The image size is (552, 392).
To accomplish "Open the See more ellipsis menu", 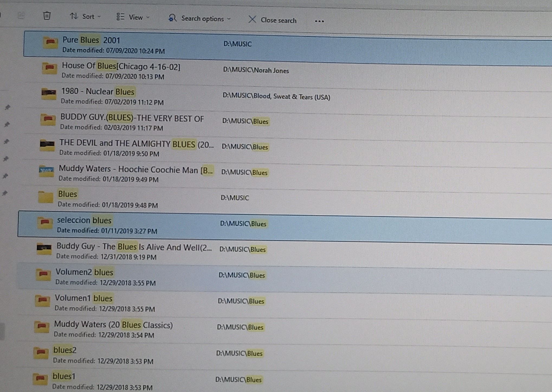I will (319, 21).
